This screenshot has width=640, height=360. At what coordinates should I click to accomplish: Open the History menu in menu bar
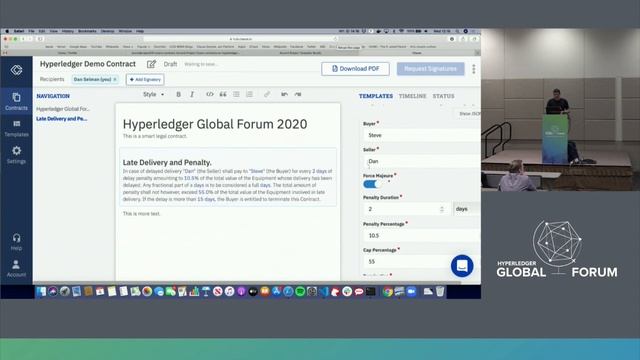[68, 31]
